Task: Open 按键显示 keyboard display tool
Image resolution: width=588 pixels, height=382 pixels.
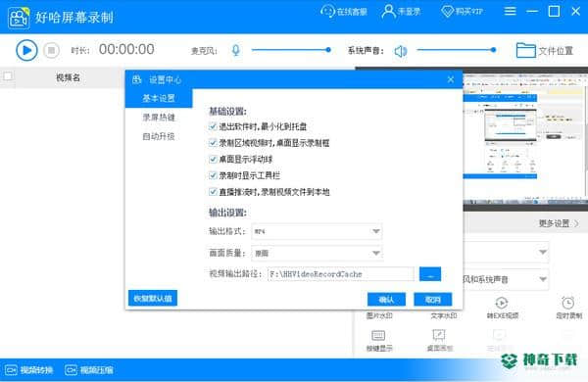Action: 378,341
